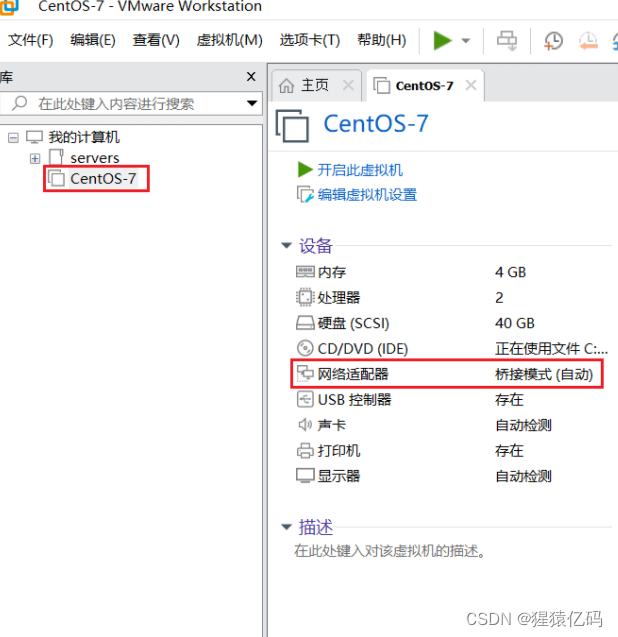
Task: Click the description field 在此处键入对该虚拟机的描述
Action: coord(389,551)
